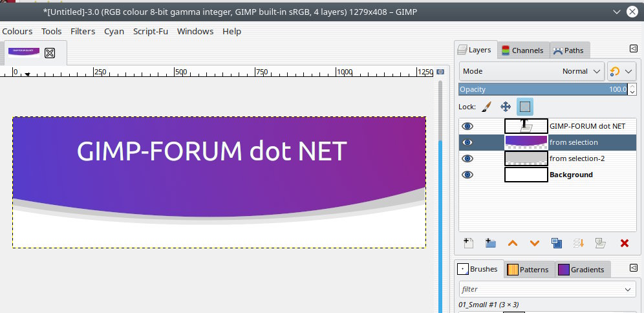
Task: Click the text layer thumbnail
Action: pos(526,126)
